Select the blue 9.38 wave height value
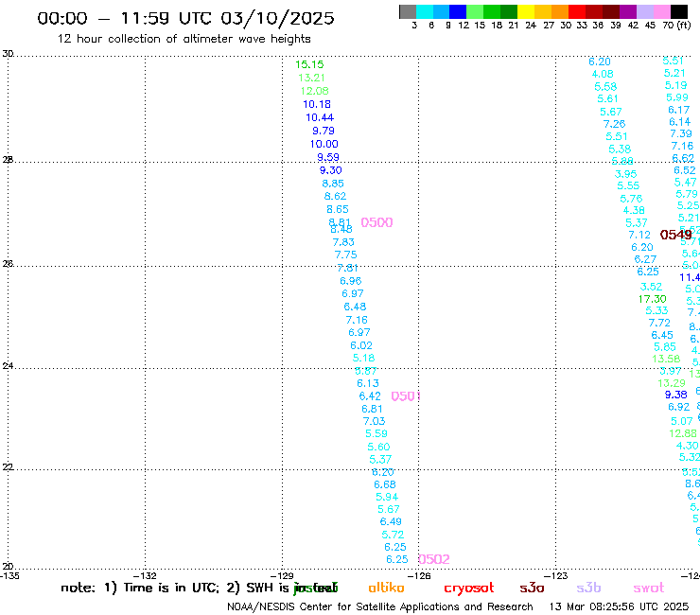The height and width of the screenshot is (615, 700). (676, 395)
